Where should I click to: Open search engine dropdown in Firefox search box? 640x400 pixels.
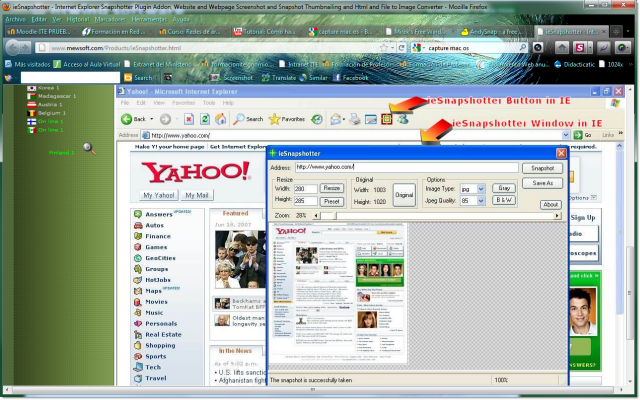click(x=424, y=48)
